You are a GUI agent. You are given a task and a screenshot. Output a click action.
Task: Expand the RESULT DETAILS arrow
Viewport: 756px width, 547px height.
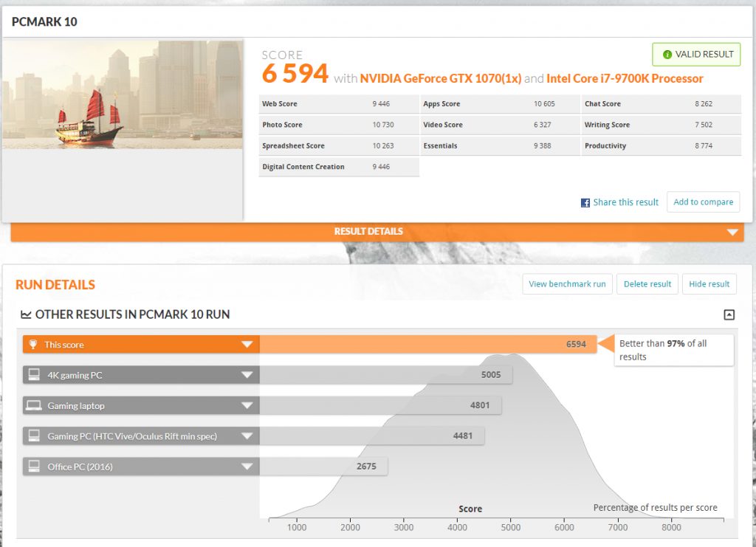(x=732, y=233)
